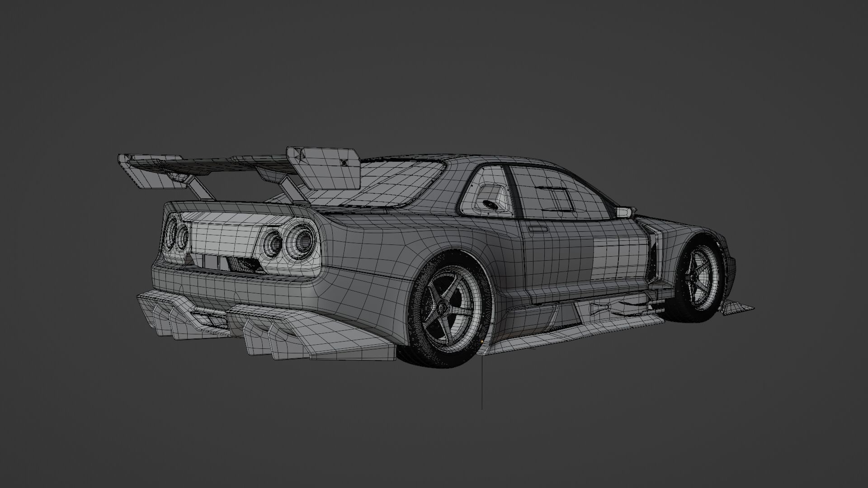Click the spoiler end plate nearest the roof
Image resolution: width=868 pixels, height=488 pixels.
pos(323,167)
